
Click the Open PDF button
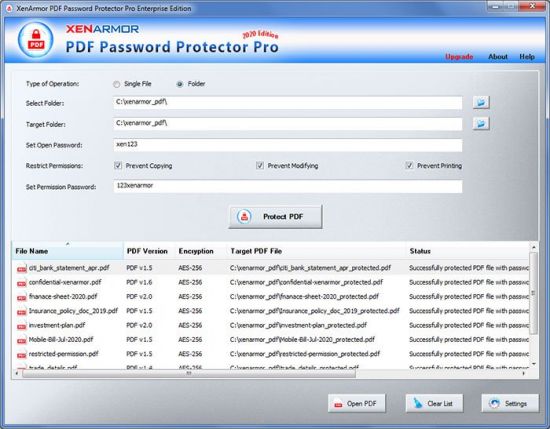coord(356,403)
